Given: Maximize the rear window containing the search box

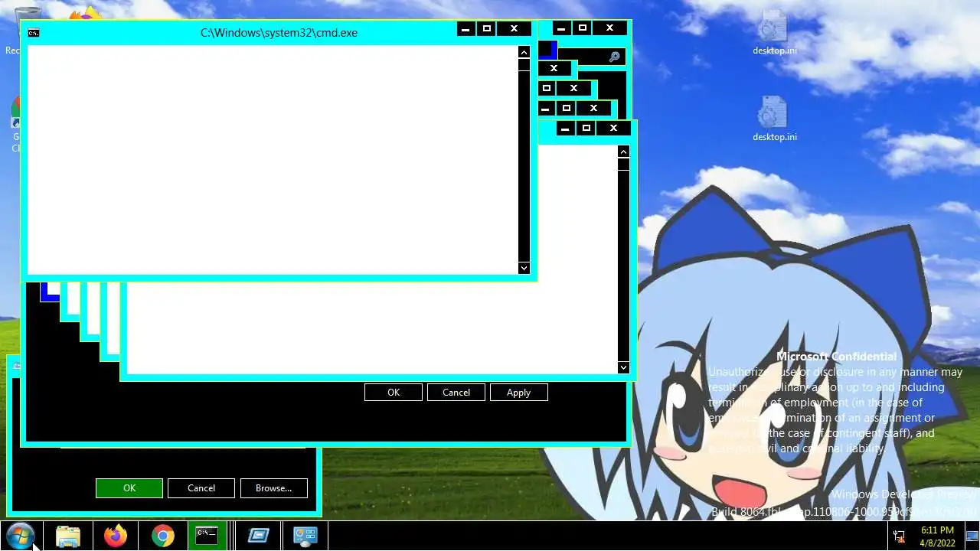Looking at the screenshot, I should tap(583, 28).
